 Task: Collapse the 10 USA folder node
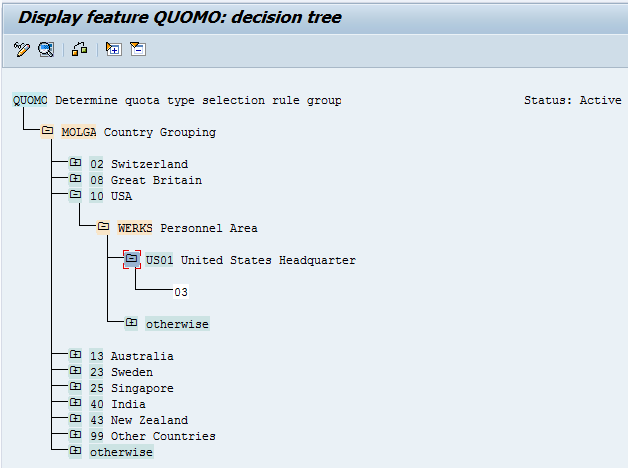pyautogui.click(x=75, y=196)
